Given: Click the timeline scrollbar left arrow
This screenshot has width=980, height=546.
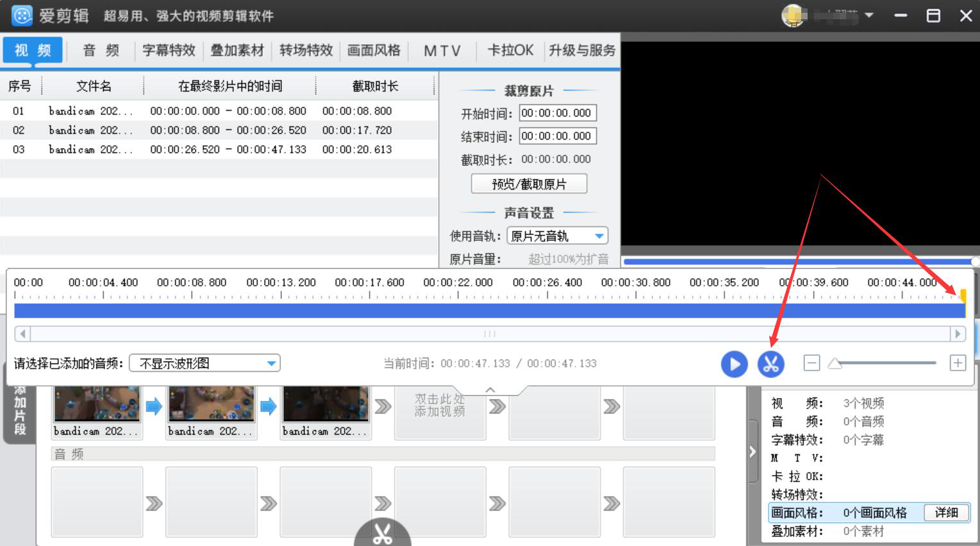Looking at the screenshot, I should (22, 334).
